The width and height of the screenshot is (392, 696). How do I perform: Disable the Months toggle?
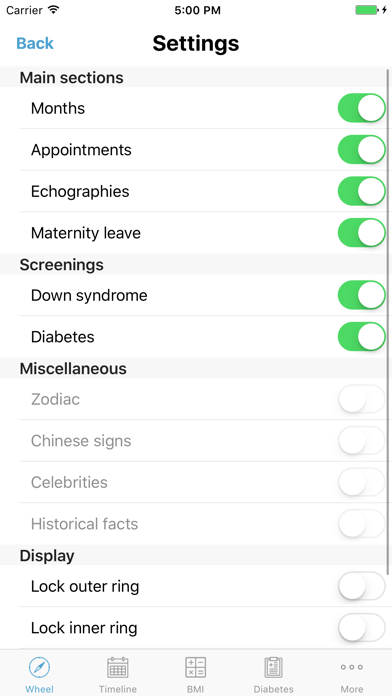(x=361, y=108)
